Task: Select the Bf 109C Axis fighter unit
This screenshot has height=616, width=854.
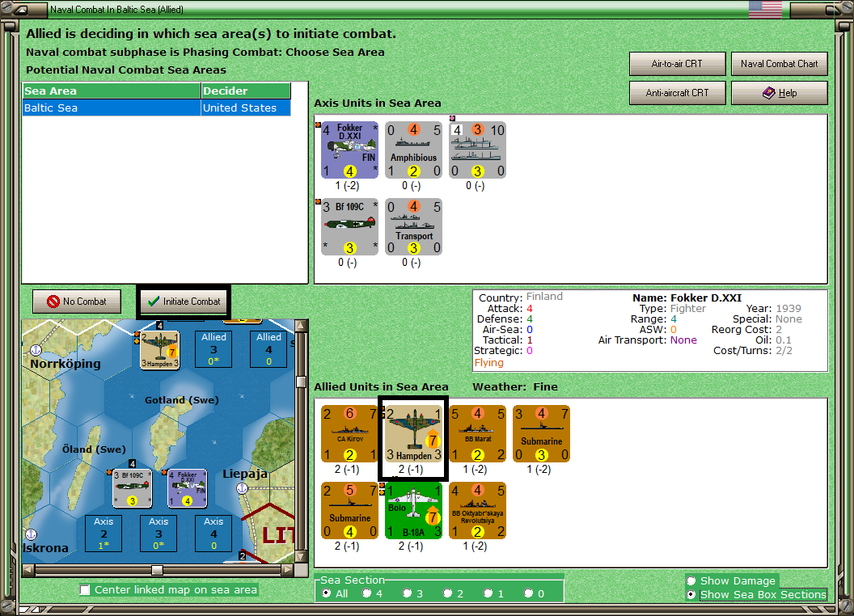Action: pos(349,226)
